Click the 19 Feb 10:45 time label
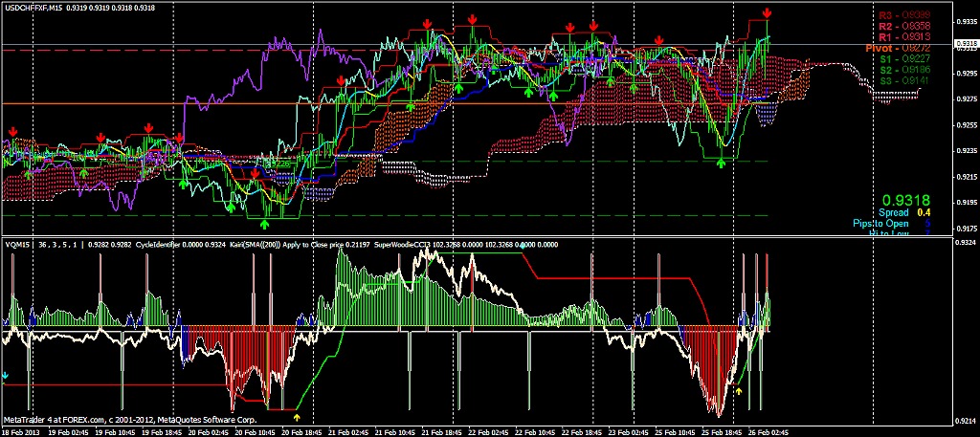 click(113, 432)
